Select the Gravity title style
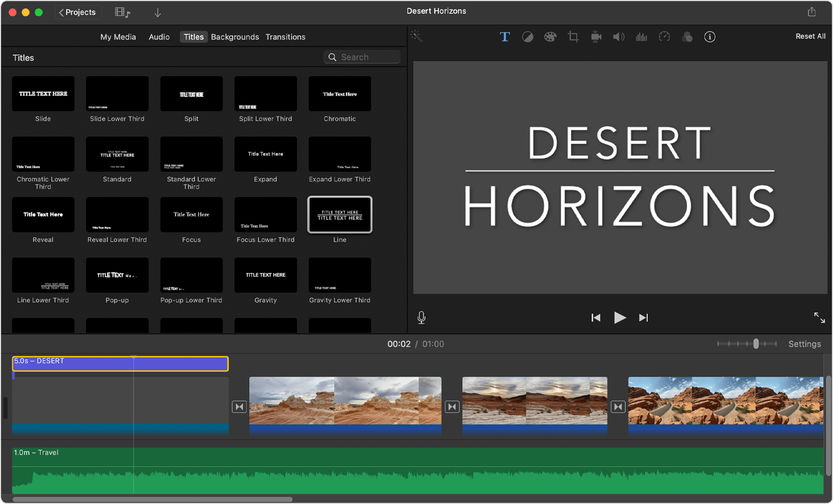The width and height of the screenshot is (833, 504). click(265, 275)
